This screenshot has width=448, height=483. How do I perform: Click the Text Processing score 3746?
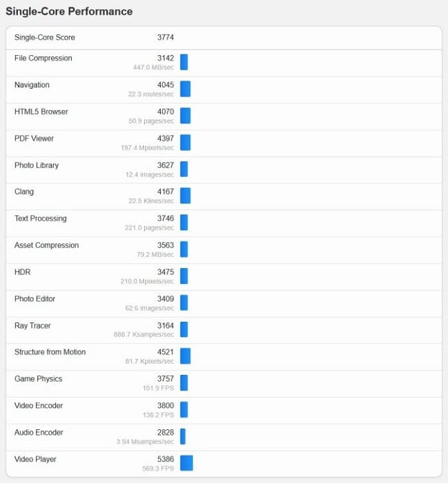(165, 218)
